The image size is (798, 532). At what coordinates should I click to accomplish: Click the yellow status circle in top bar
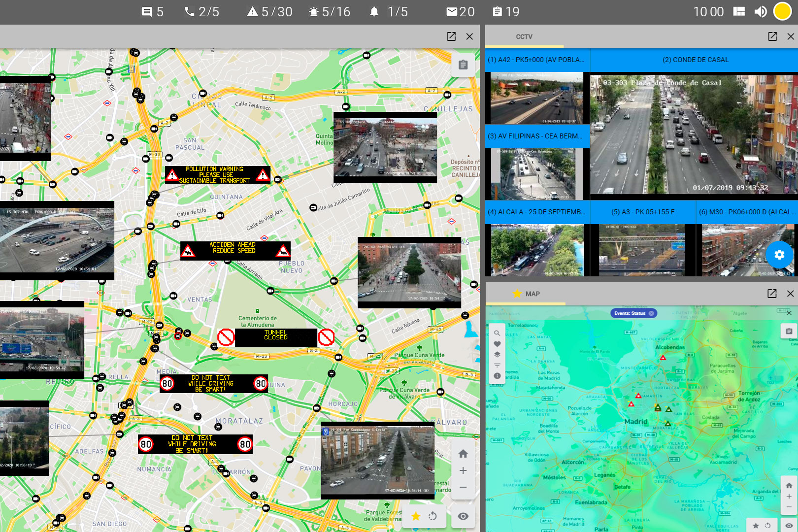tap(782, 12)
